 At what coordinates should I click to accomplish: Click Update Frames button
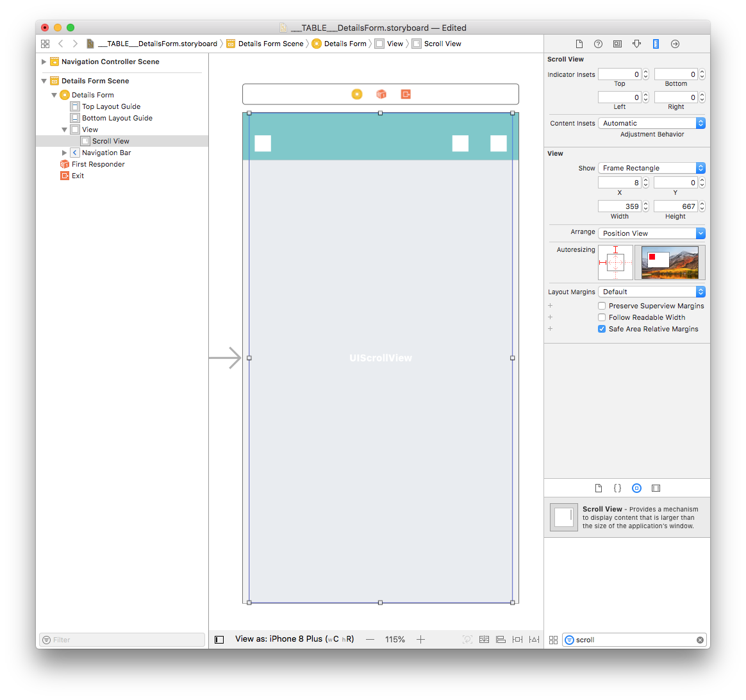[x=467, y=640]
